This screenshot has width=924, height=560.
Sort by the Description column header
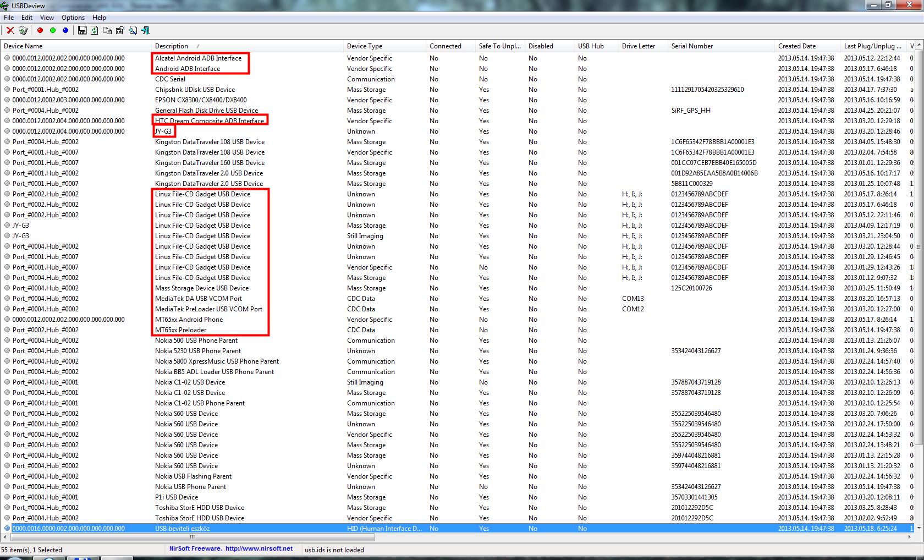[248, 46]
